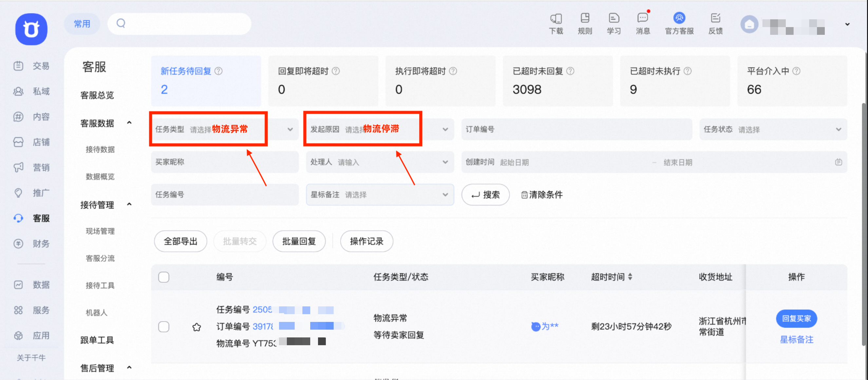The height and width of the screenshot is (380, 868).
Task: Toggle the star on the first task row
Action: [x=197, y=326]
